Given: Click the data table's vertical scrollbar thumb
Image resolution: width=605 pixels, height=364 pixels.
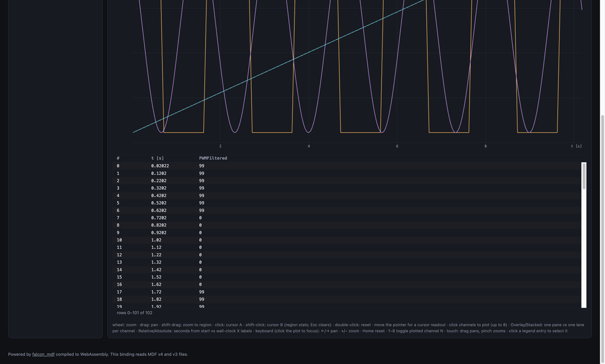Looking at the screenshot, I should 584,176.
